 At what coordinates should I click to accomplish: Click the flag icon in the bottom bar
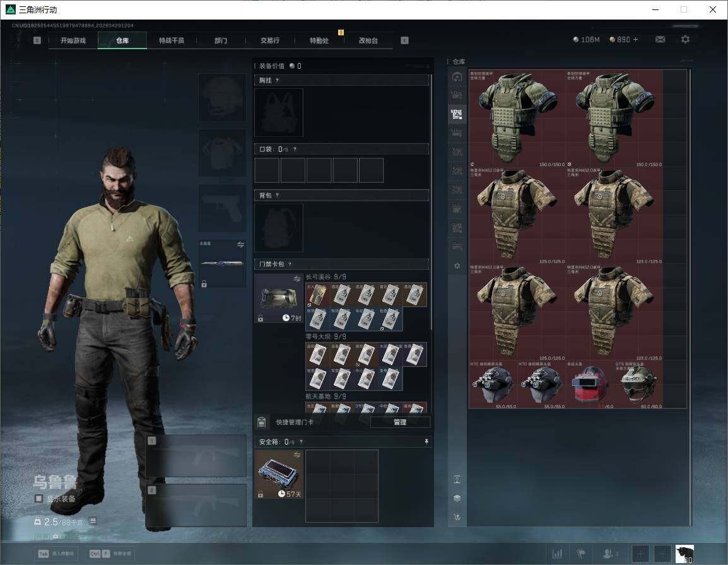(581, 554)
